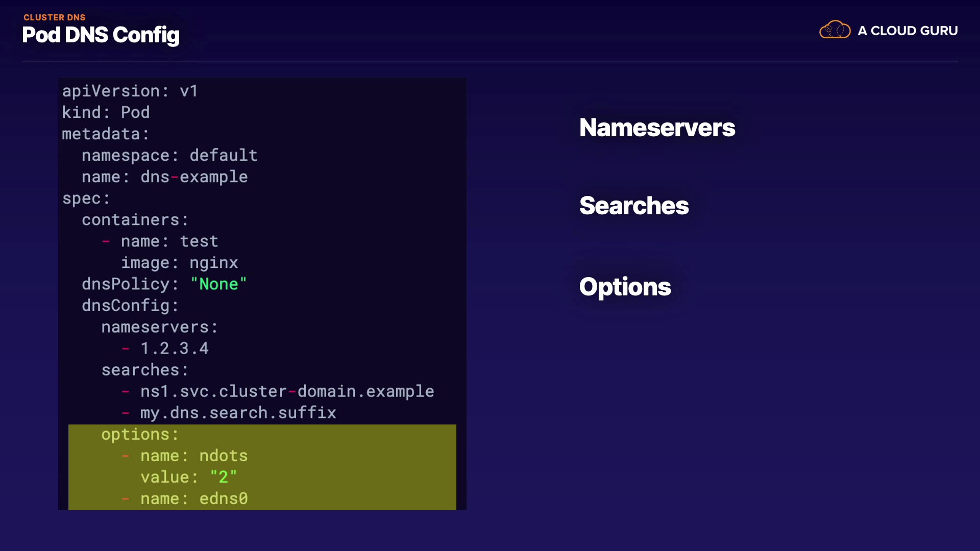
Task: Click the highlighted options: key
Action: 140,434
